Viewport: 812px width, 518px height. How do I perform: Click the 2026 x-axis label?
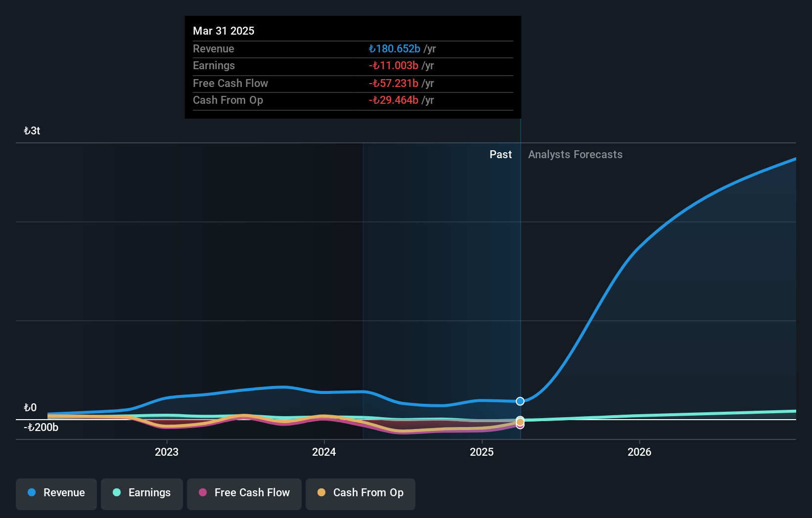(639, 452)
